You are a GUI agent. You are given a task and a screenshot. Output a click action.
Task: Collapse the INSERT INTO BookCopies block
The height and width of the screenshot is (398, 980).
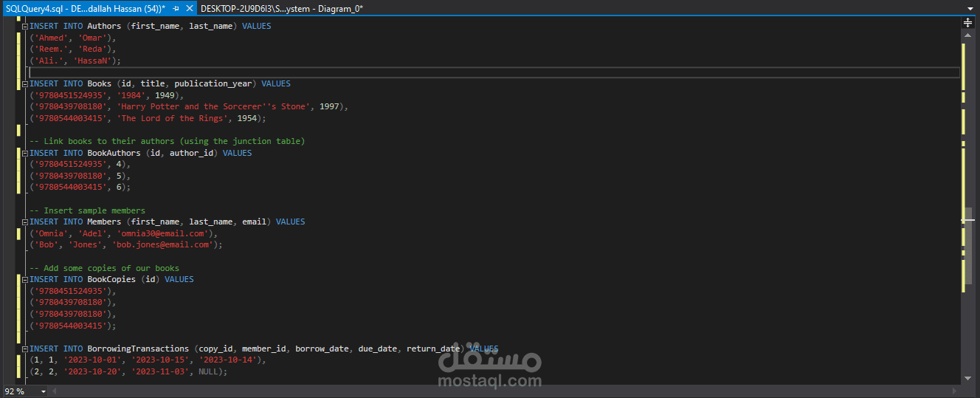pyautogui.click(x=26, y=279)
